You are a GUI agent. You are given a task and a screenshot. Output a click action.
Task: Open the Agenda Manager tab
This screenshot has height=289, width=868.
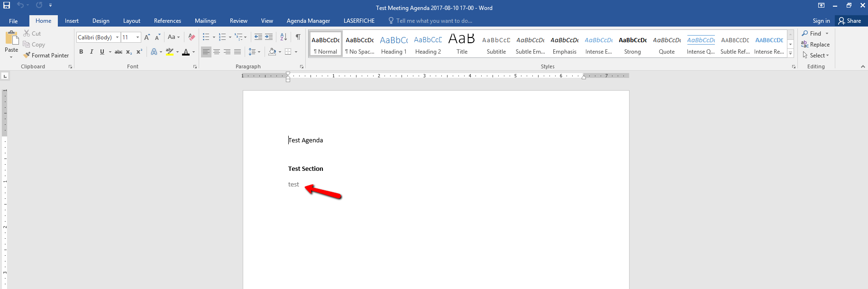pyautogui.click(x=308, y=21)
